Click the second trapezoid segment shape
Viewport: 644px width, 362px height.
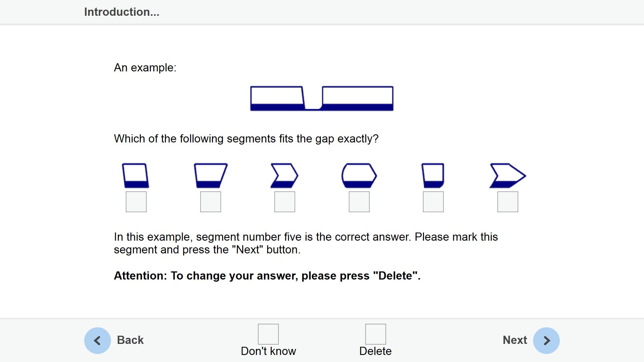pos(211,176)
